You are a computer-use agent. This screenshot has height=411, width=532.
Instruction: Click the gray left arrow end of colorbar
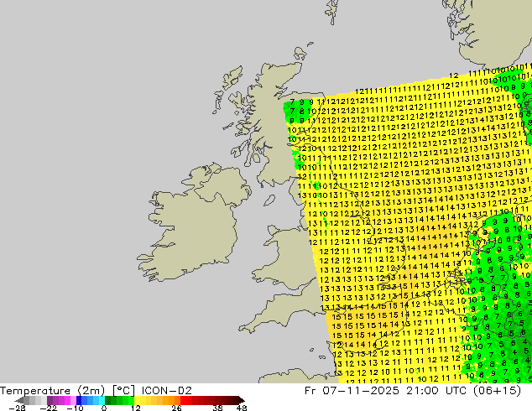pyautogui.click(x=19, y=400)
